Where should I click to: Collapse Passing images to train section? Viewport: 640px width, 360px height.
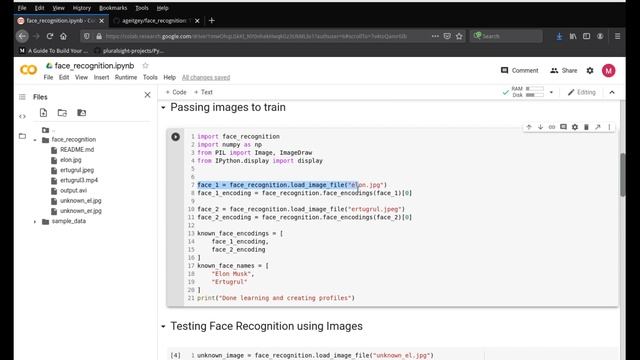[x=163, y=108]
